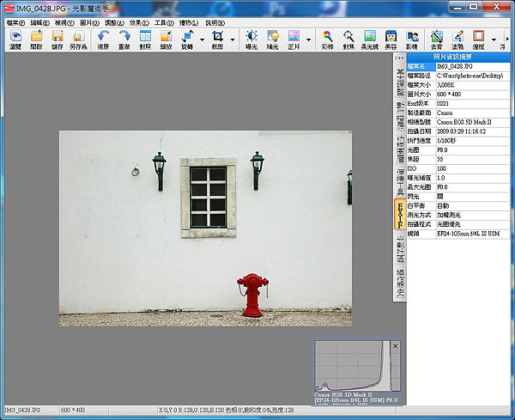
Task: Open the 正片 effect dropdown arrow
Action: point(307,39)
